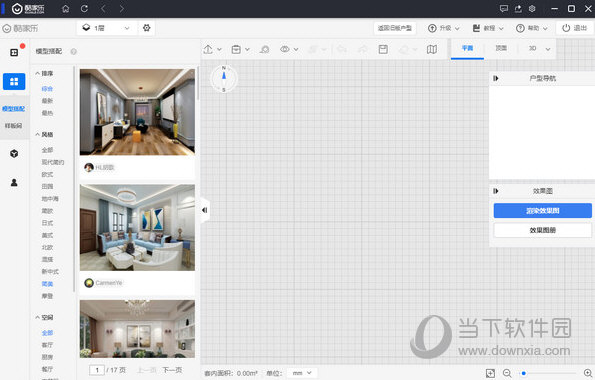The width and height of the screenshot is (595, 380).
Task: Click the map icon in canvas toolbar
Action: (431, 49)
